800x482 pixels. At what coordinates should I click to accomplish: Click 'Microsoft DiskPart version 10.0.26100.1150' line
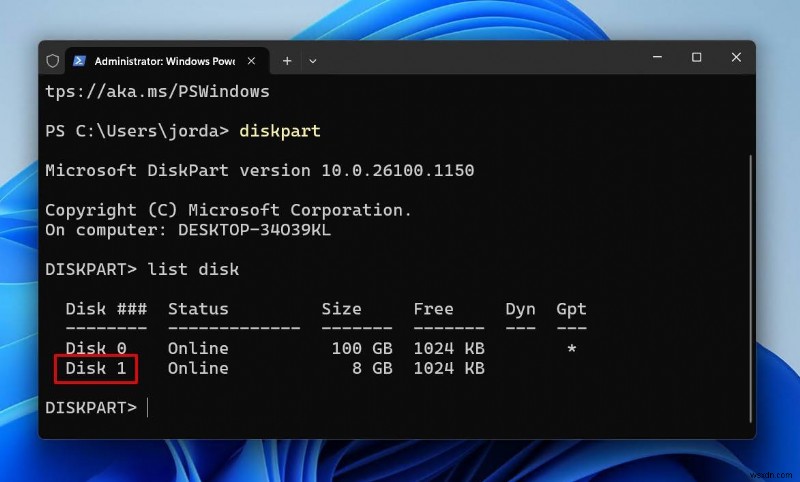(x=260, y=170)
